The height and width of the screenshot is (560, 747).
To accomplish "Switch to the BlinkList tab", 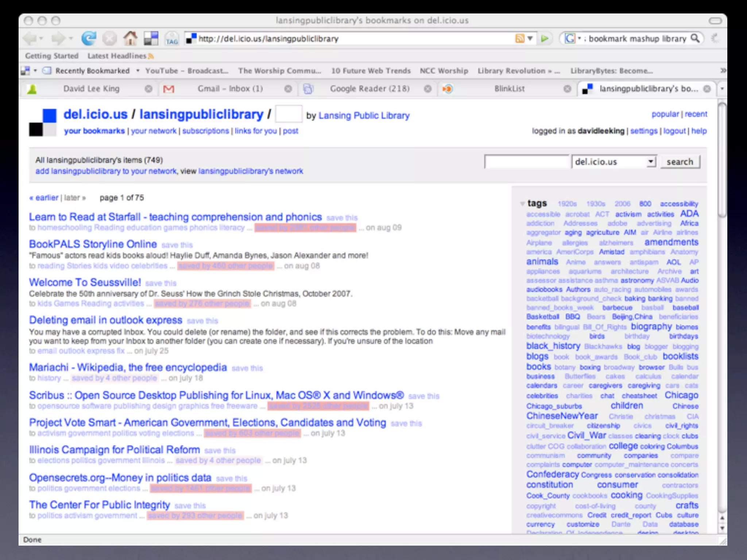I will tap(509, 89).
